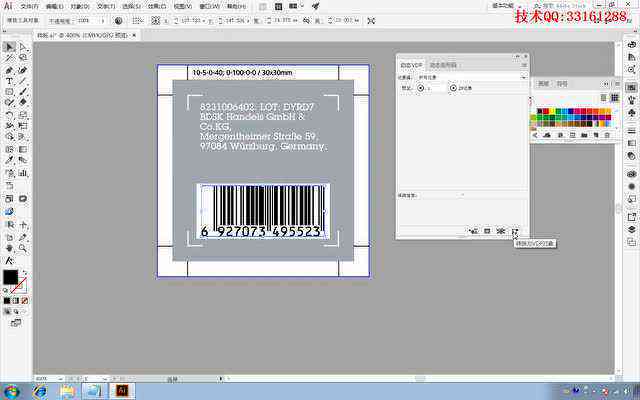Select the Hand tool
This screenshot has width=640, height=400.
tap(9, 248)
